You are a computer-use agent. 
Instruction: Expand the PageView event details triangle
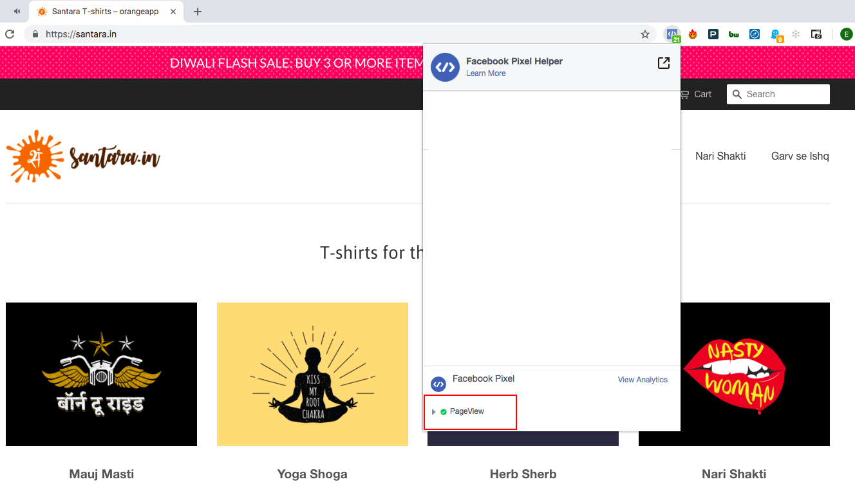click(433, 411)
